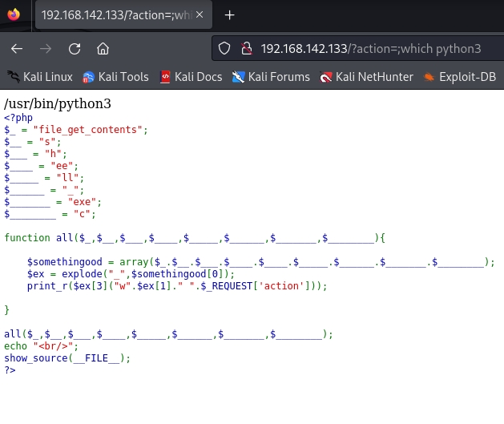
Task: Launch the Exploit-DB bookmark
Action: pyautogui.click(x=460, y=77)
